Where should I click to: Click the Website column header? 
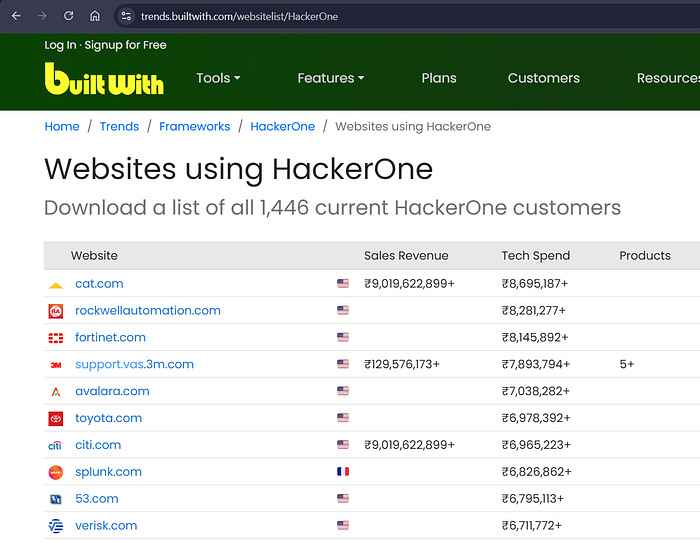pos(94,255)
